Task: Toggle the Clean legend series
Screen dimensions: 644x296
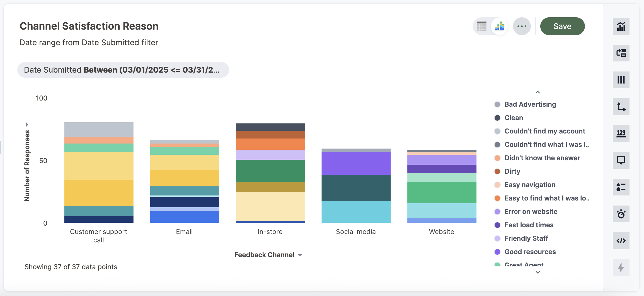Action: point(514,118)
